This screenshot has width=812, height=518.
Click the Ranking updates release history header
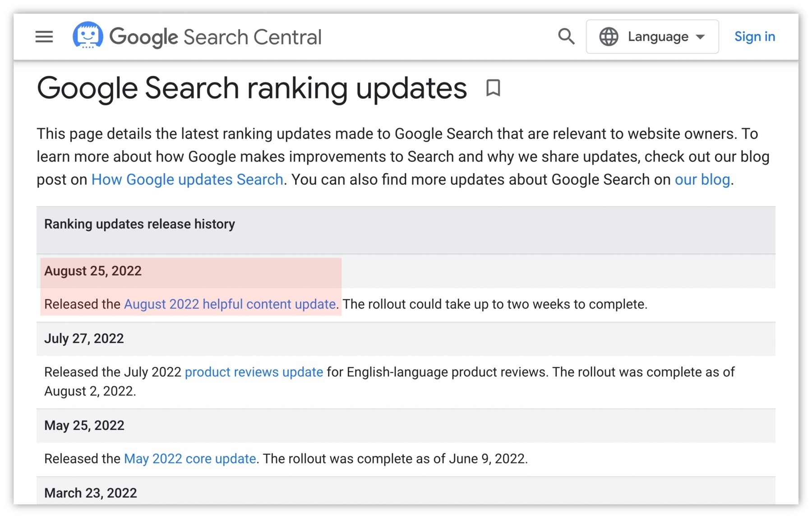click(139, 224)
